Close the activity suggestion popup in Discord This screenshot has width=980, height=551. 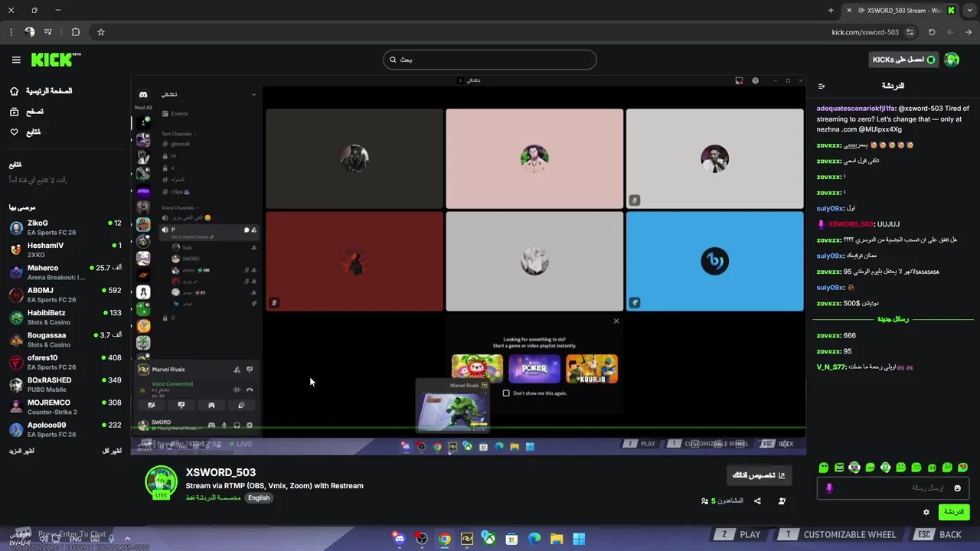pyautogui.click(x=616, y=321)
